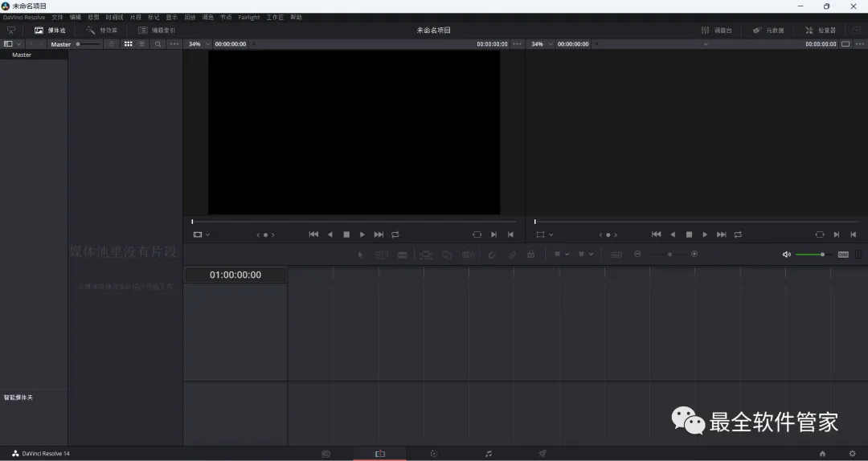The height and width of the screenshot is (461, 868).
Task: Select the trim edit mode tool
Action: tap(382, 255)
